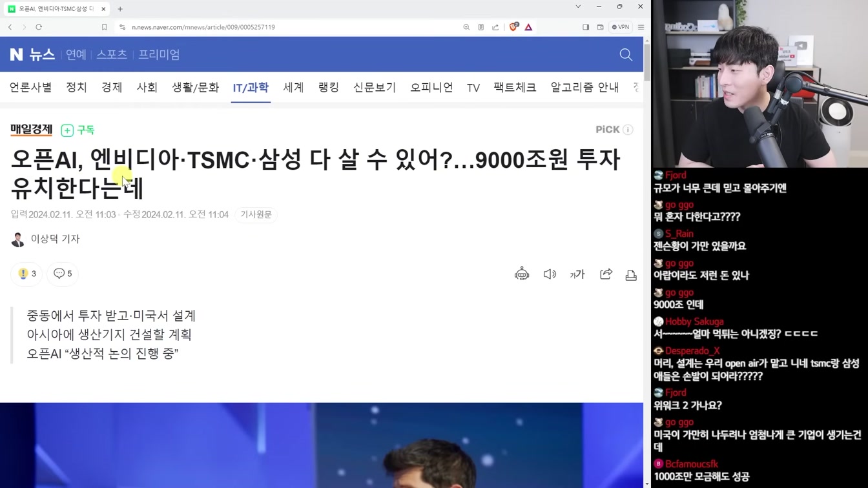This screenshot has width=868, height=488.
Task: Open the comments button showing 5
Action: pyautogui.click(x=63, y=274)
